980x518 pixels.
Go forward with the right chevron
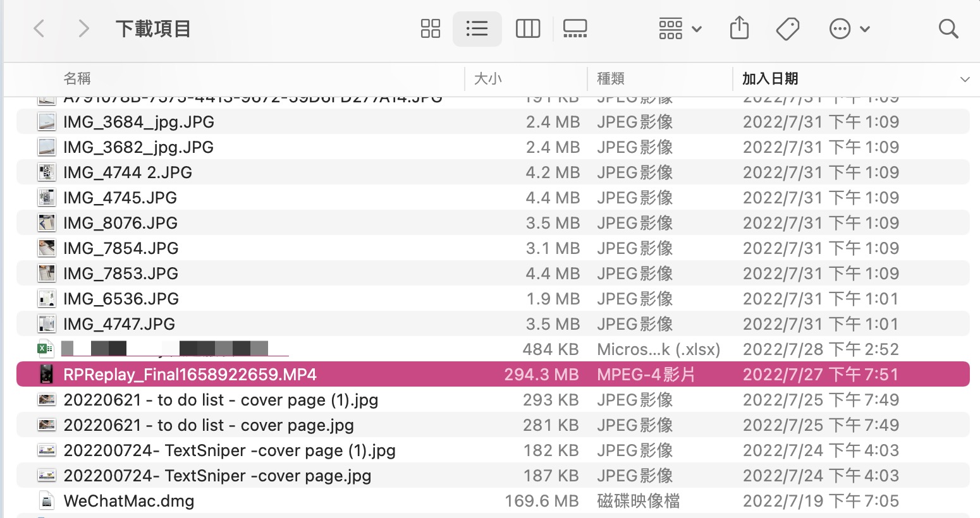(83, 28)
